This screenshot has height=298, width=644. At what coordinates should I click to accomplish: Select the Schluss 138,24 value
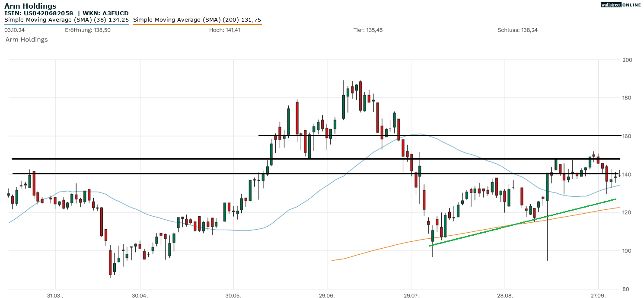pos(517,30)
